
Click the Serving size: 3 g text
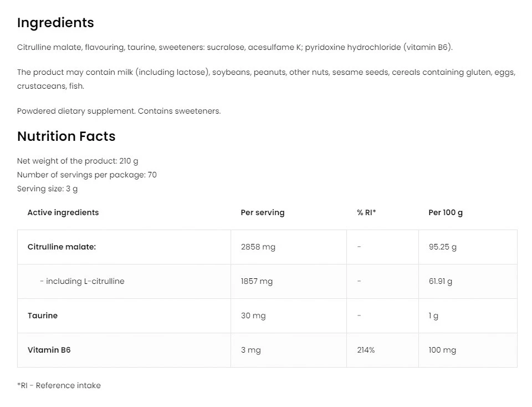click(x=47, y=189)
